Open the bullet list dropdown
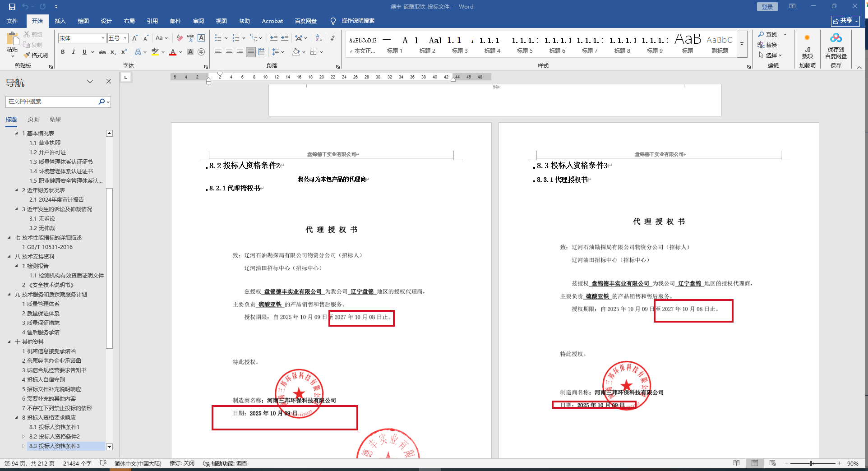Screen dimensions: 868x471 226,38
